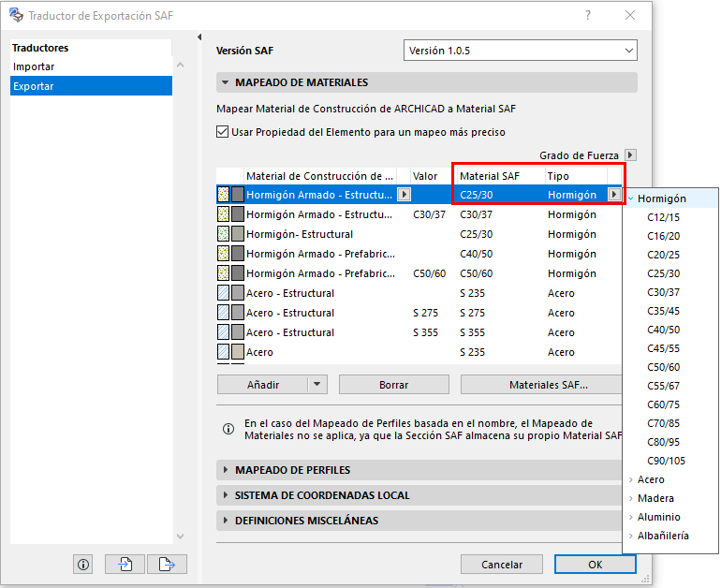
Task: Select C12/15 in the material popup
Action: (663, 217)
